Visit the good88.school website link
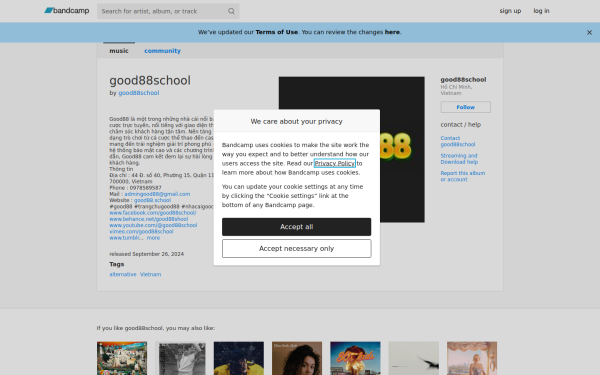The height and width of the screenshot is (375, 600). click(x=152, y=200)
